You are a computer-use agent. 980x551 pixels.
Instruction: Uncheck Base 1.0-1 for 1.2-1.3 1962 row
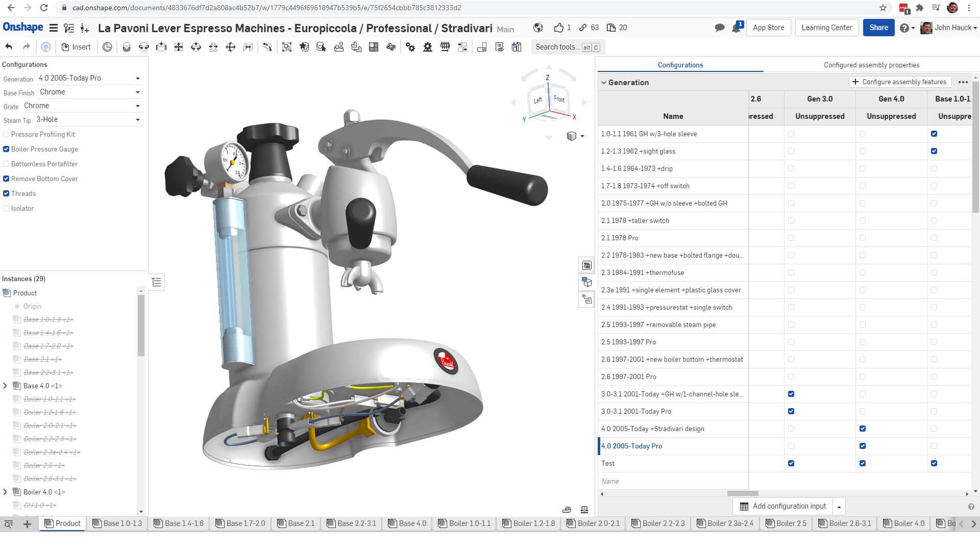(x=934, y=151)
